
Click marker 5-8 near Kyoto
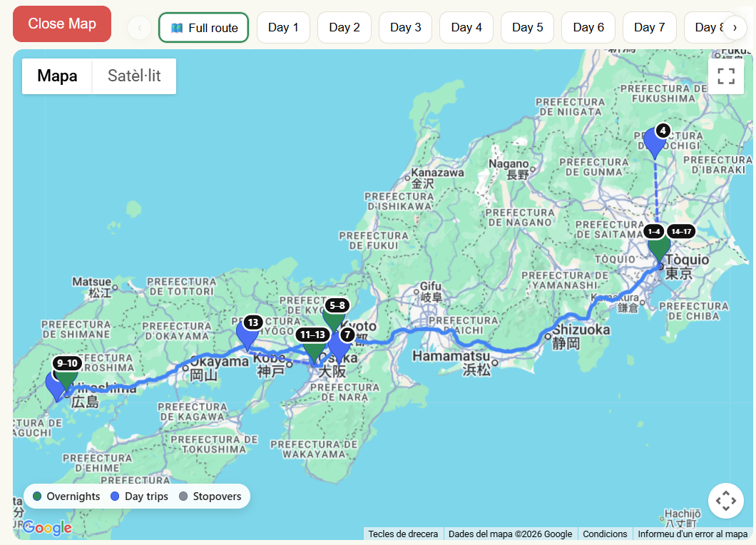335,305
